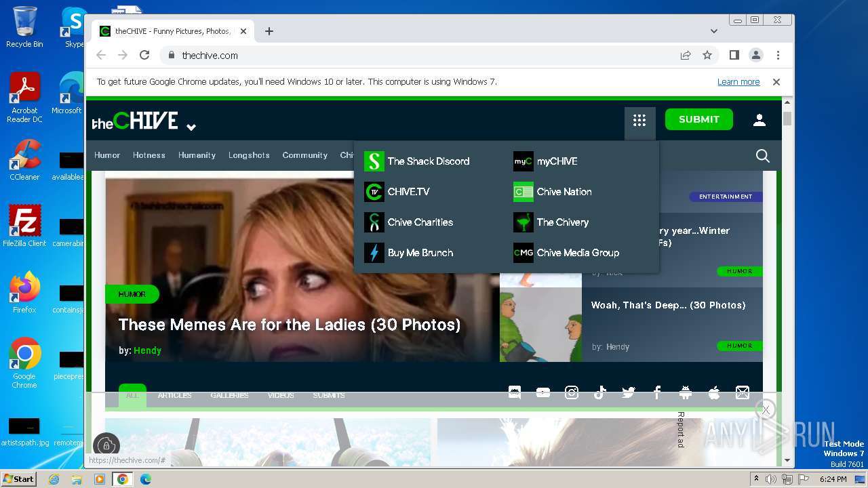868x488 pixels.
Task: Go to the Hotness navigation item
Action: pyautogui.click(x=149, y=155)
